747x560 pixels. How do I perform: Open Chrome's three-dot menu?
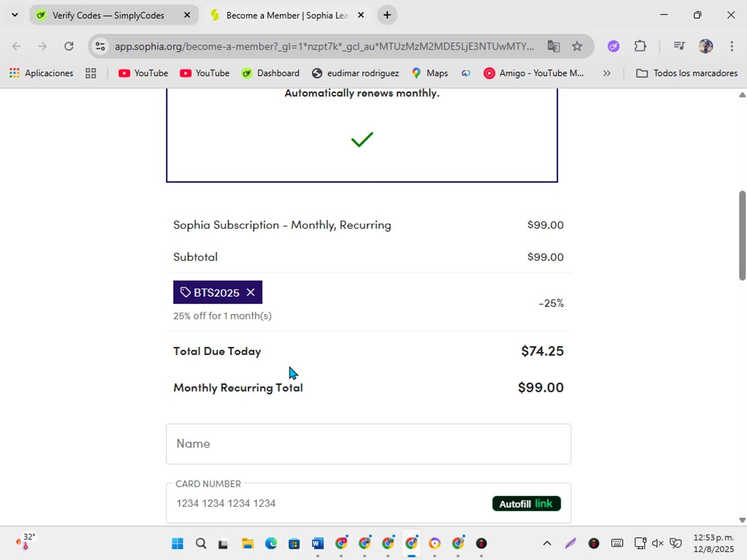[x=732, y=46]
